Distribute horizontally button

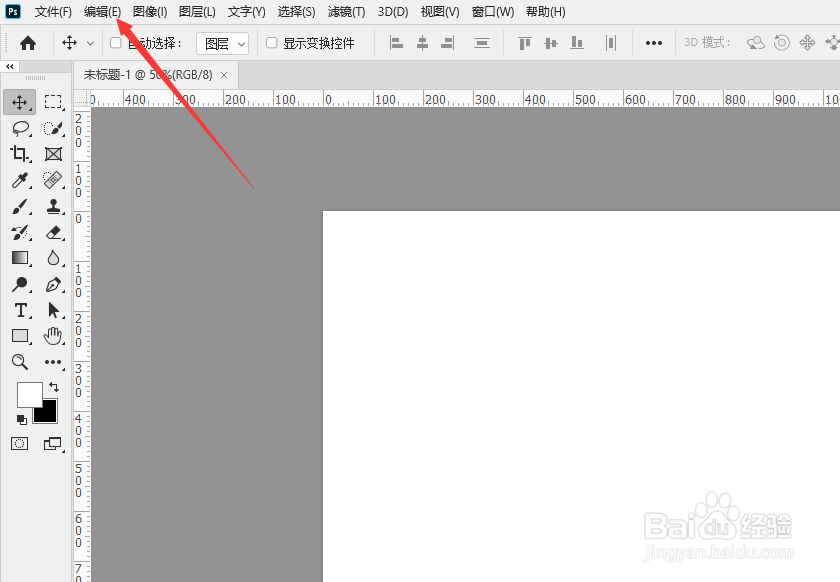pos(611,42)
